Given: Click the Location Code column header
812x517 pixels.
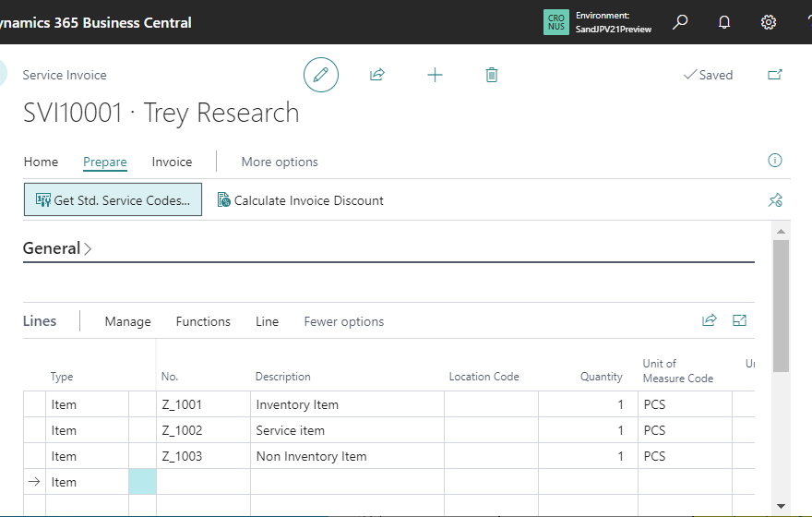Looking at the screenshot, I should pyautogui.click(x=484, y=377).
